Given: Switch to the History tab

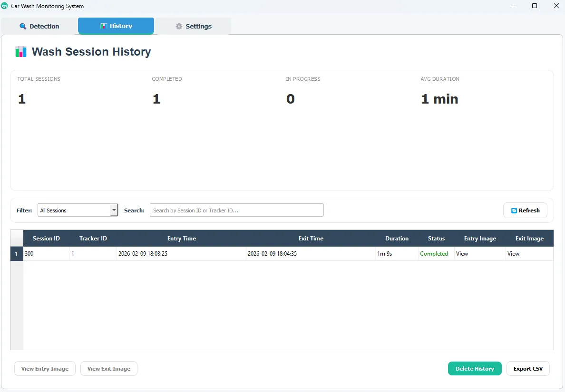Looking at the screenshot, I should point(116,26).
